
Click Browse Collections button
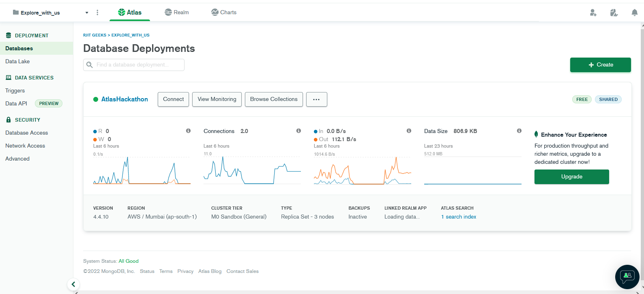click(x=274, y=99)
